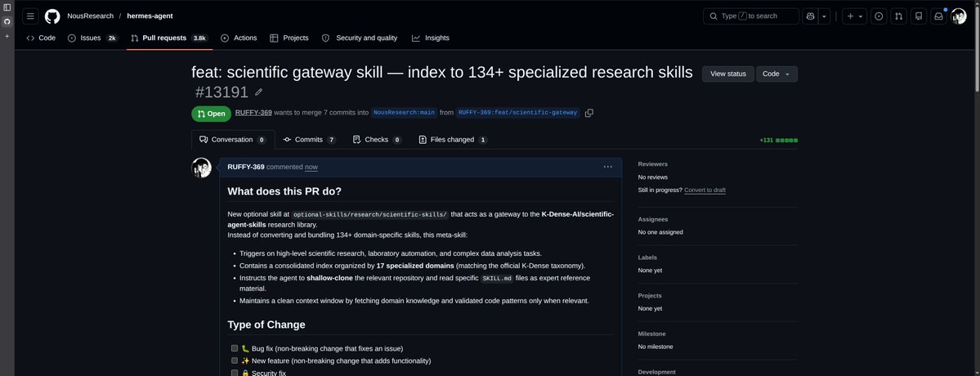Click the 'now' comment timestamp link

(311, 167)
